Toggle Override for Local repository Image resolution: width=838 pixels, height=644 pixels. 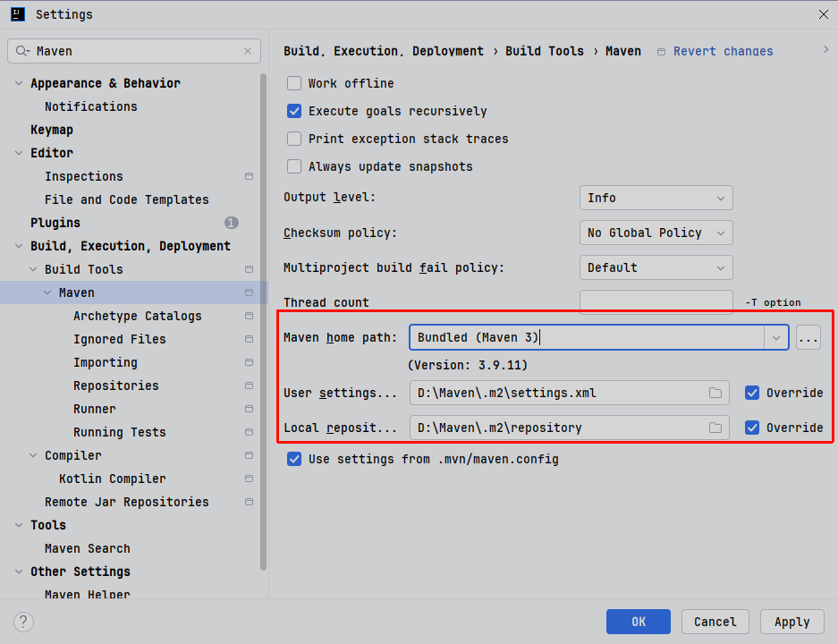pos(752,428)
